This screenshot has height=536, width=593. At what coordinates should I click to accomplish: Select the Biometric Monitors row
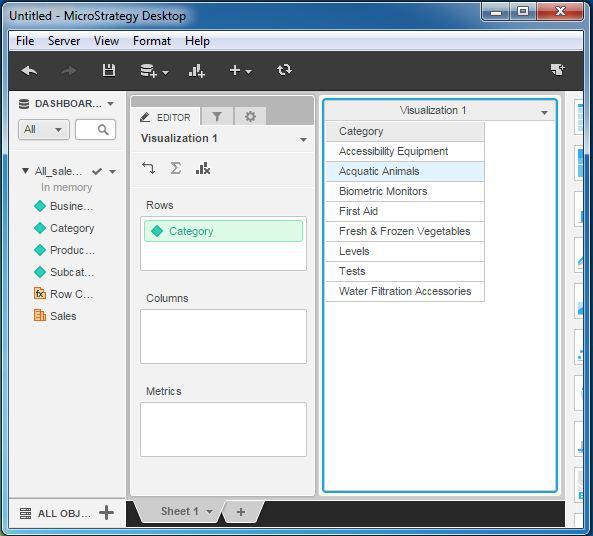coord(405,191)
